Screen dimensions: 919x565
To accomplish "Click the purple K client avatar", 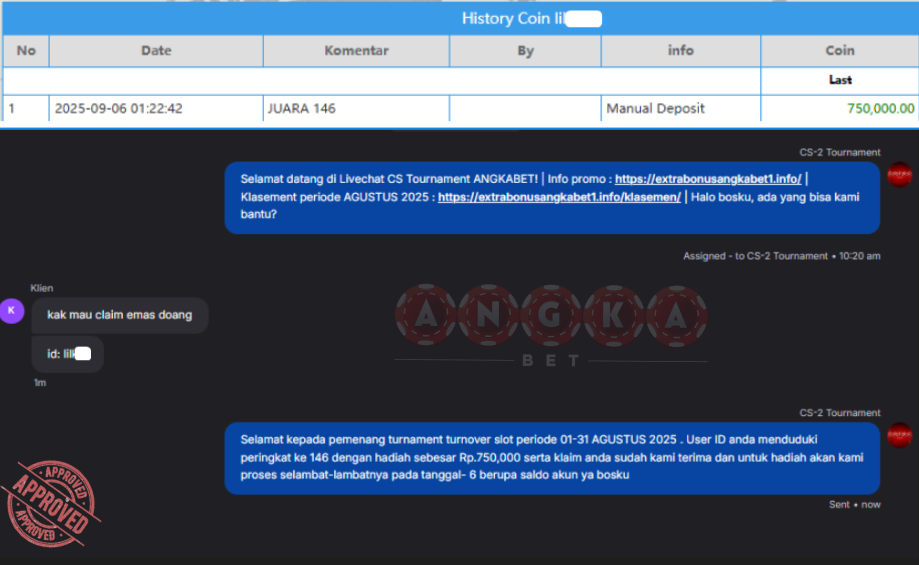I will 12,311.
